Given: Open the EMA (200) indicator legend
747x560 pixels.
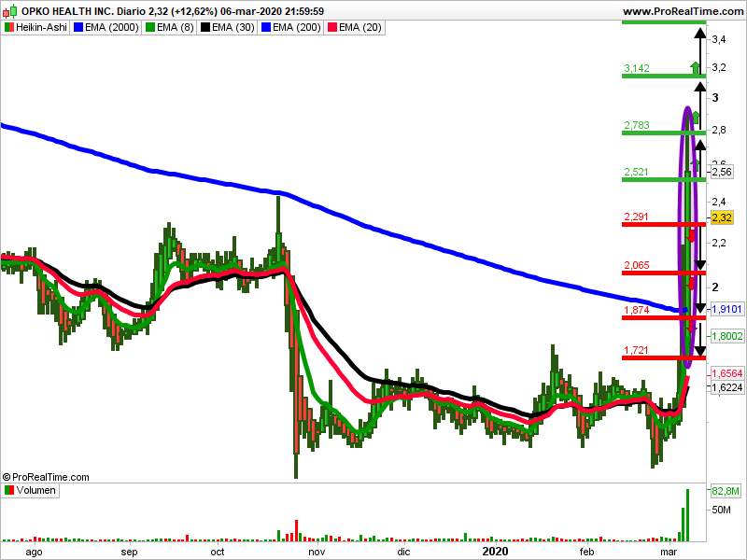Looking at the screenshot, I should (x=296, y=28).
